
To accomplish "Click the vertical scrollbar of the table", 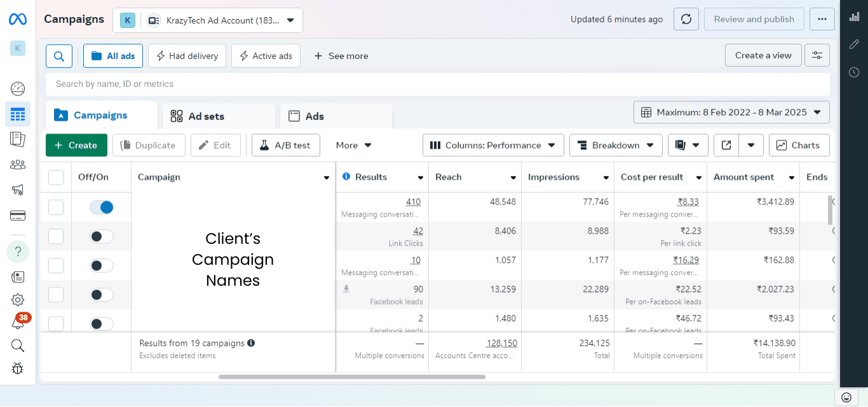I will coord(830,210).
